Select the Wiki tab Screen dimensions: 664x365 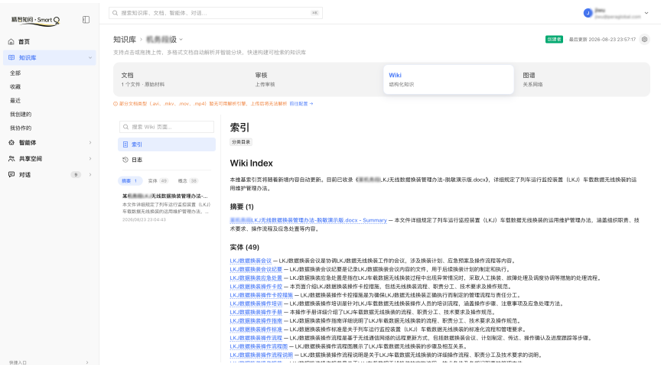click(448, 79)
